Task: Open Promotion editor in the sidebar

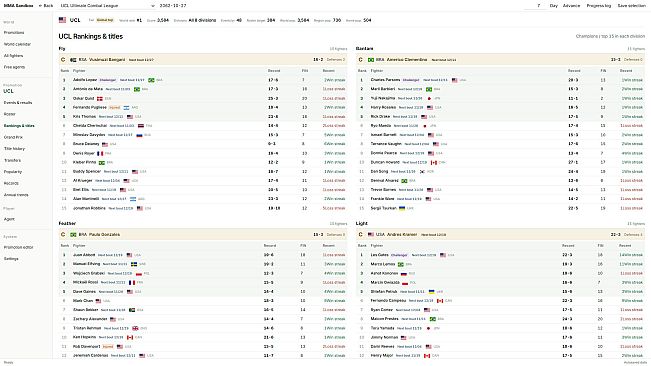Action: (x=19, y=247)
